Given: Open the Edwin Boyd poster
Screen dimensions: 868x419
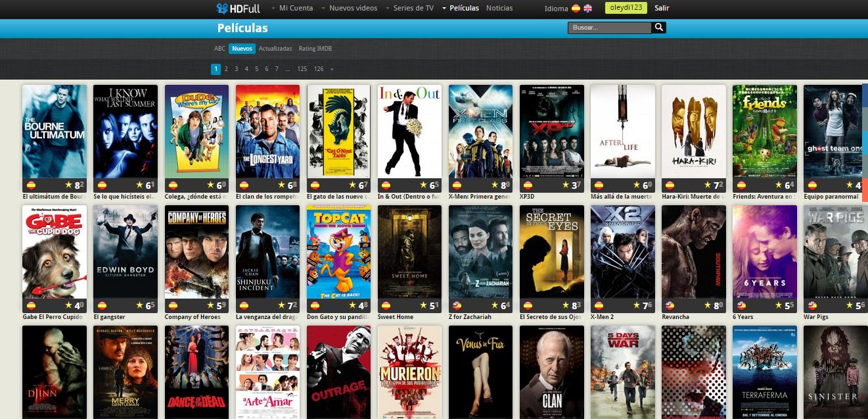Looking at the screenshot, I should 126,252.
